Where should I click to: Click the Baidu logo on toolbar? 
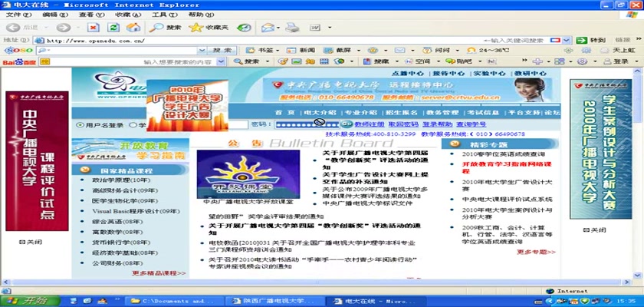point(20,61)
